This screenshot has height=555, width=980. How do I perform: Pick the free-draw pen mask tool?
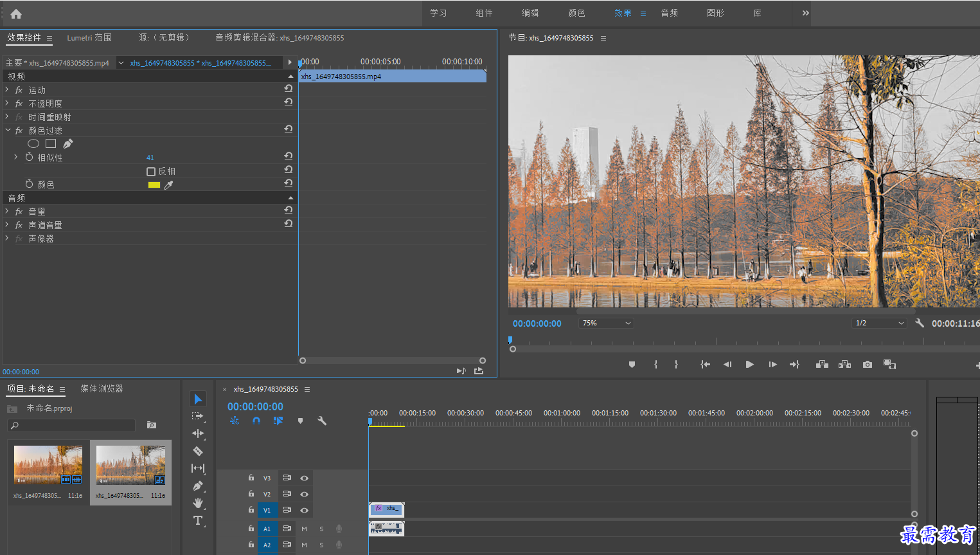coord(67,144)
